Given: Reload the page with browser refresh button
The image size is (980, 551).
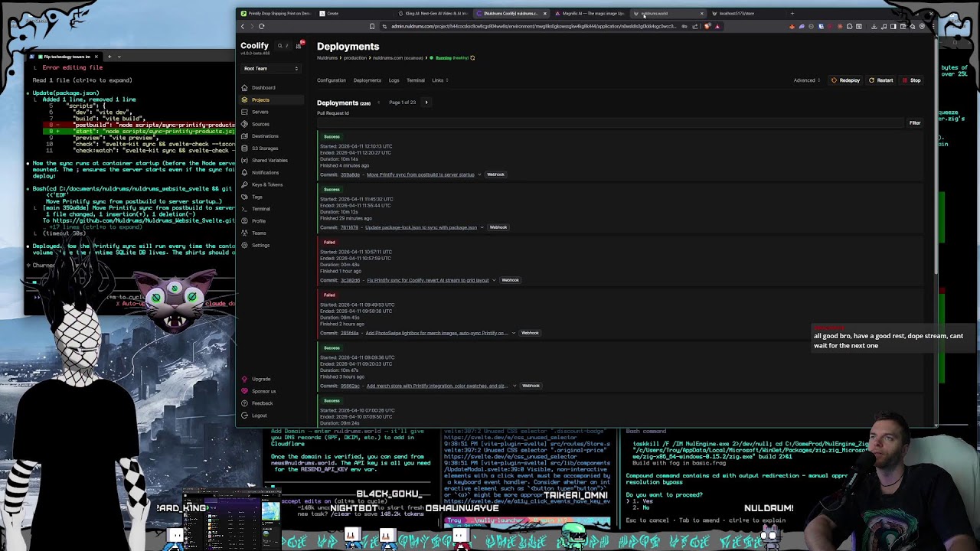Looking at the screenshot, I should click(x=261, y=26).
